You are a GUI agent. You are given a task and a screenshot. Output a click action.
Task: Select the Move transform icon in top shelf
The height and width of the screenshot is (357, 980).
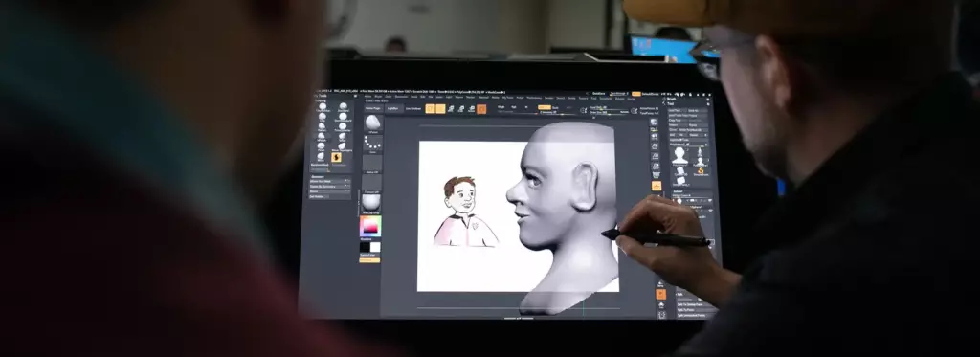(451, 109)
